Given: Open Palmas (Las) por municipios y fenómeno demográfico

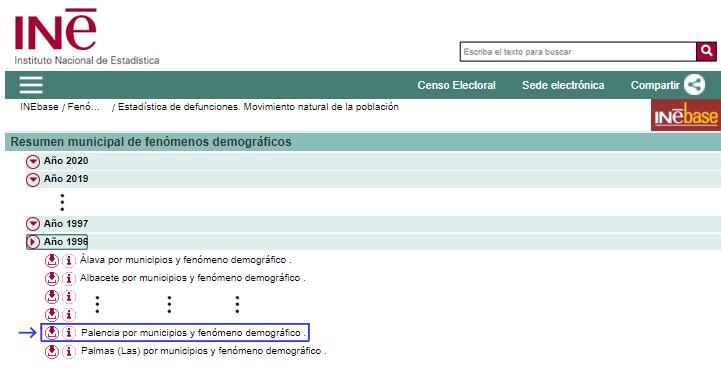Looking at the screenshot, I should click(204, 351).
